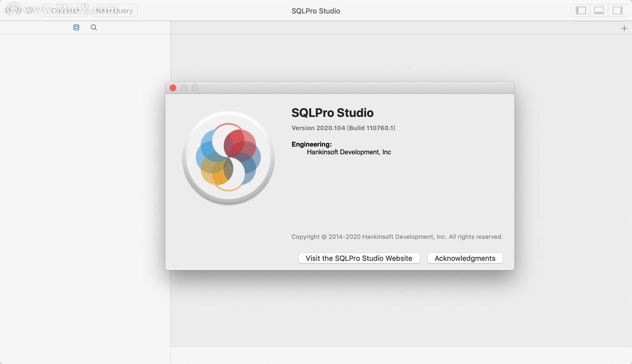Toggle the left sidebar panel icon

581,11
